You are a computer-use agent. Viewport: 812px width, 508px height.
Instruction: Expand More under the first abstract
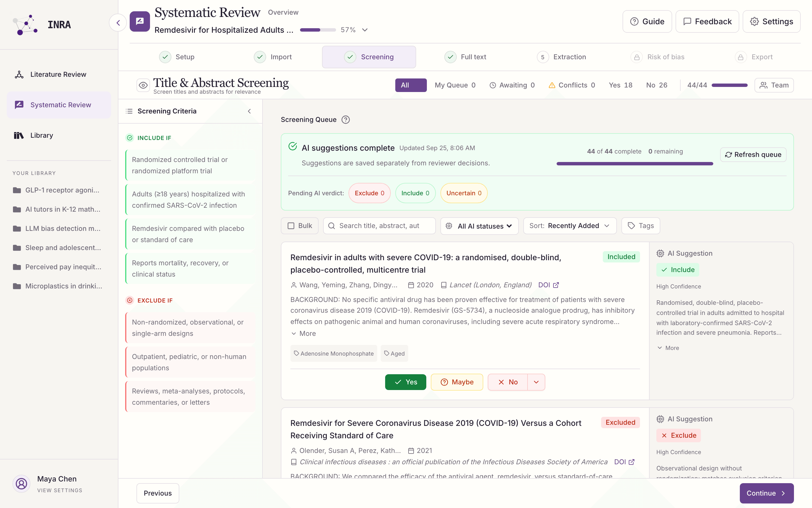click(x=303, y=334)
